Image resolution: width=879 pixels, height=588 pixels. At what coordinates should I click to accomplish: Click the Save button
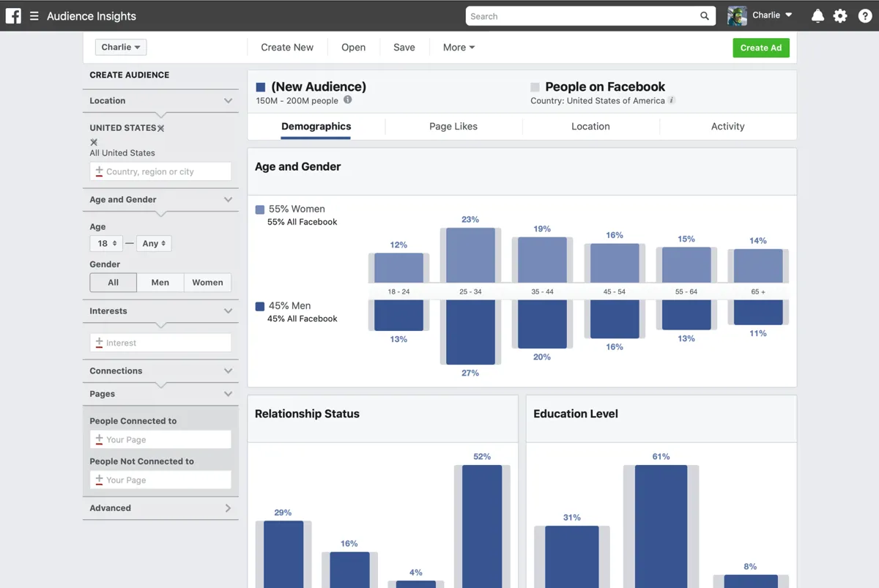point(404,48)
